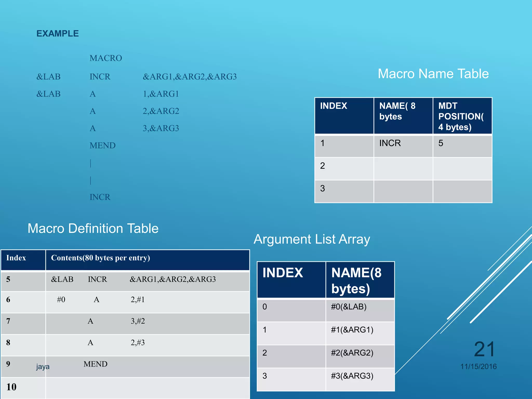Select operand 2,#3 in MDT row 8
This screenshot has width=532, height=399.
click(138, 343)
